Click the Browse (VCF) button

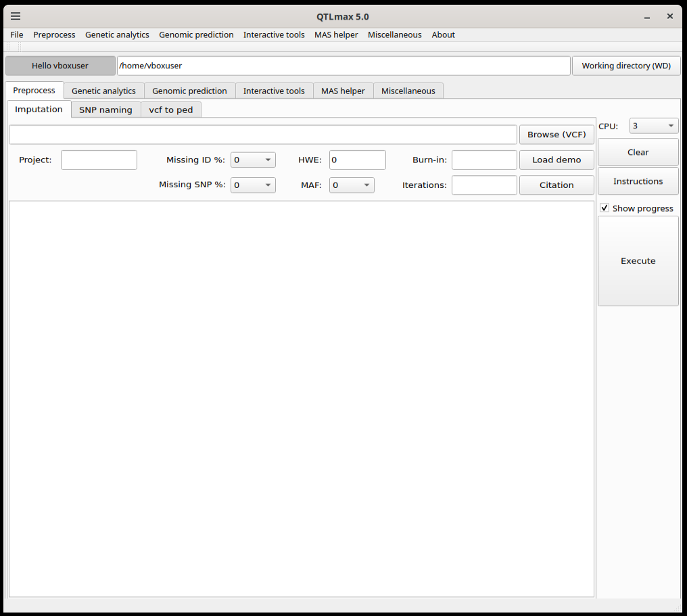556,135
